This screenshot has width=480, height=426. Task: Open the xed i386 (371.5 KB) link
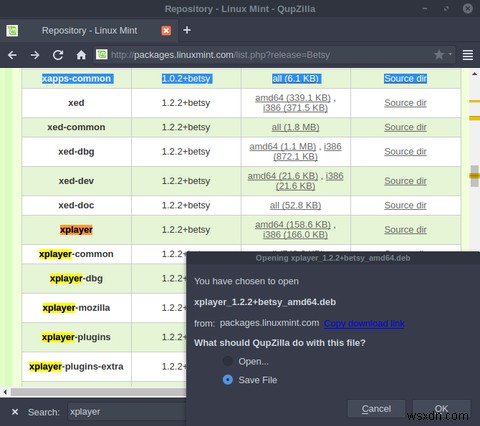295,108
